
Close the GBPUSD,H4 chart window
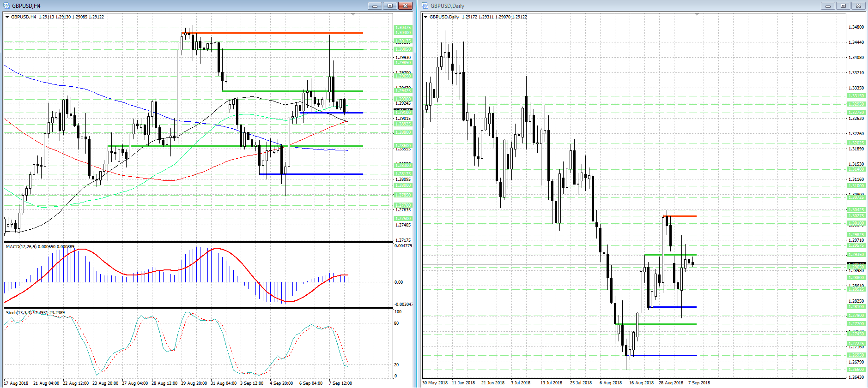click(x=405, y=6)
